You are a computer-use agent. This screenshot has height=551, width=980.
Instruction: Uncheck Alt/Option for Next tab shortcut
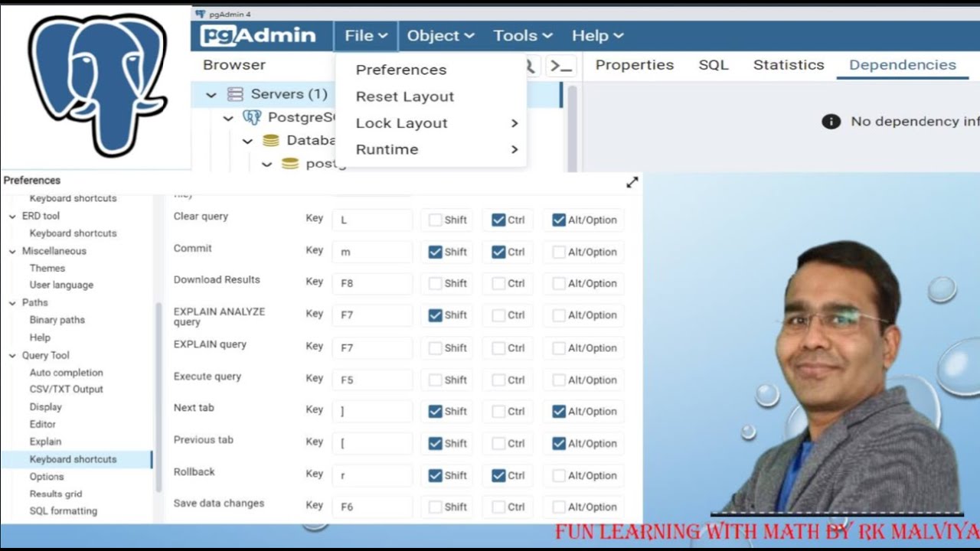coord(559,412)
